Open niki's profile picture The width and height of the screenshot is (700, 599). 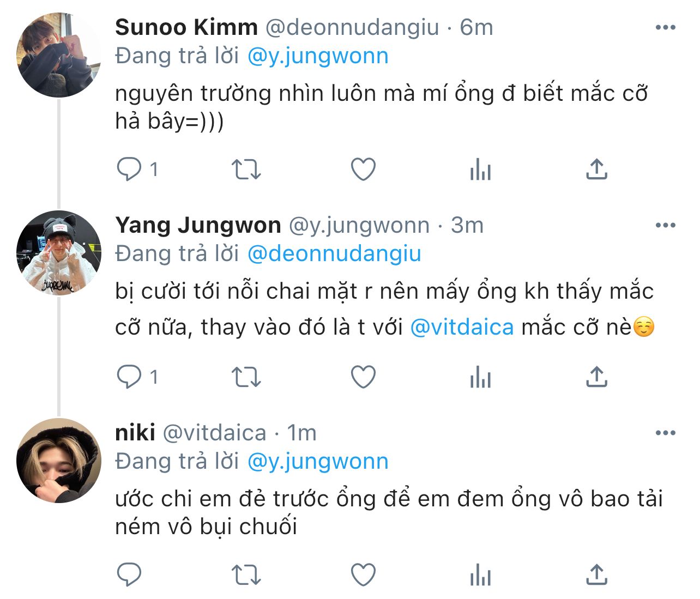(x=59, y=461)
